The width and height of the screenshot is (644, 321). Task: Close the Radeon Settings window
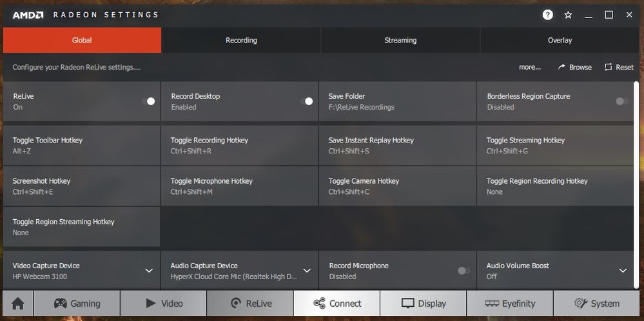click(629, 15)
